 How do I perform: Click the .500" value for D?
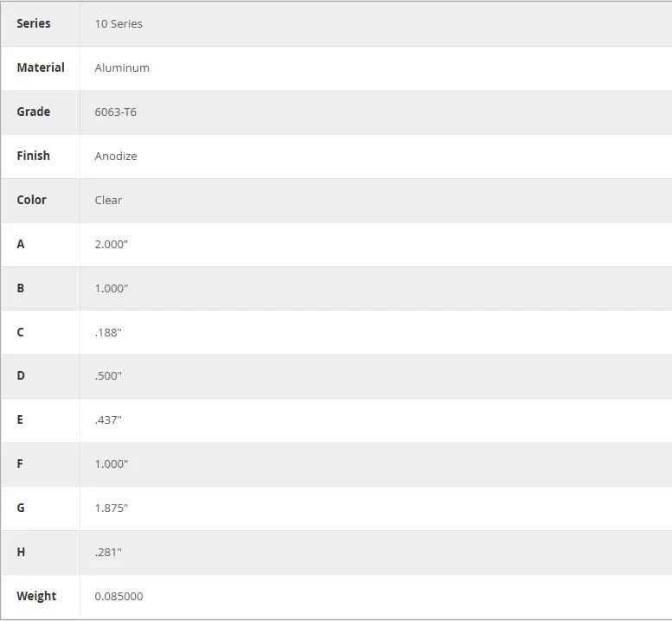point(108,376)
